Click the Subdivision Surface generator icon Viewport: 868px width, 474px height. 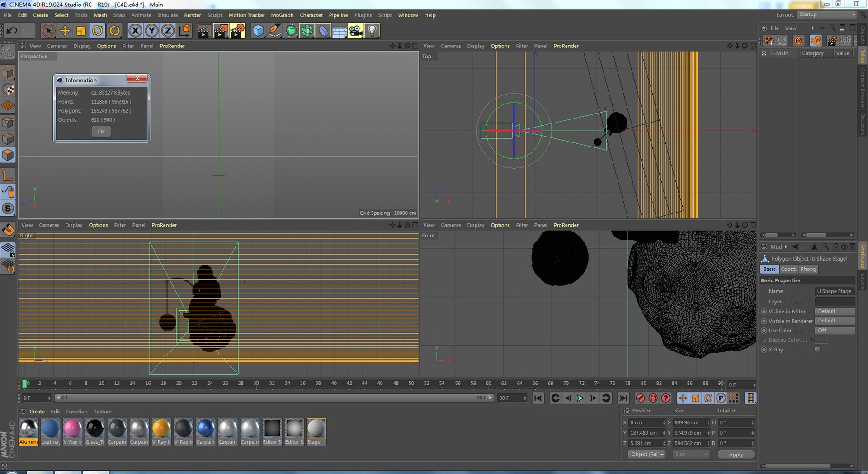[x=291, y=31]
